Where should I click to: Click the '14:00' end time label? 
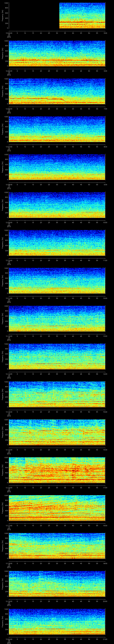tap(105, 374)
